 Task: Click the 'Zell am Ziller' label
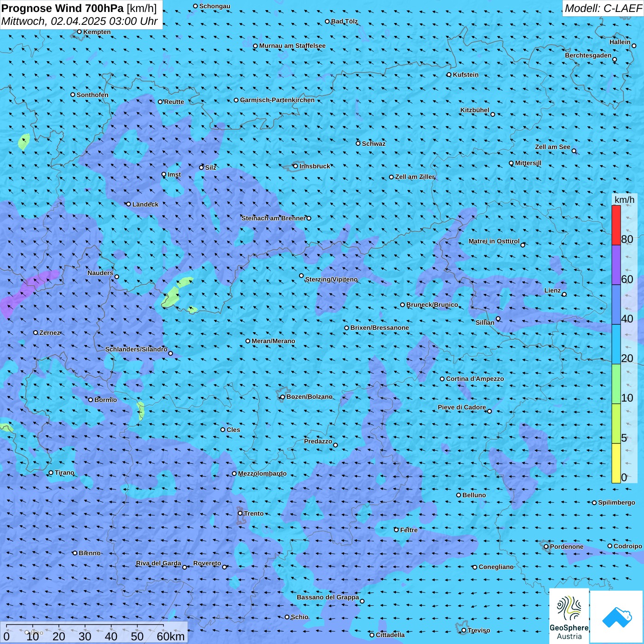click(x=414, y=177)
